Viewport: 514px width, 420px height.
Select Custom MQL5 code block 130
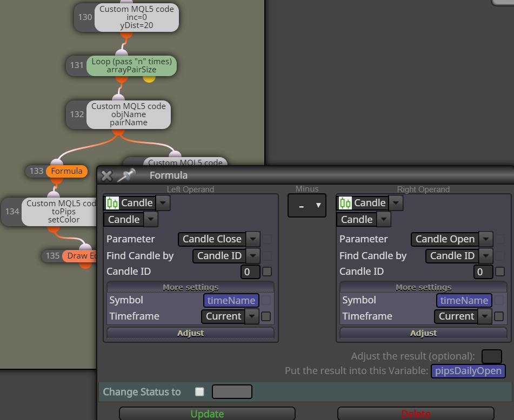[x=137, y=17]
